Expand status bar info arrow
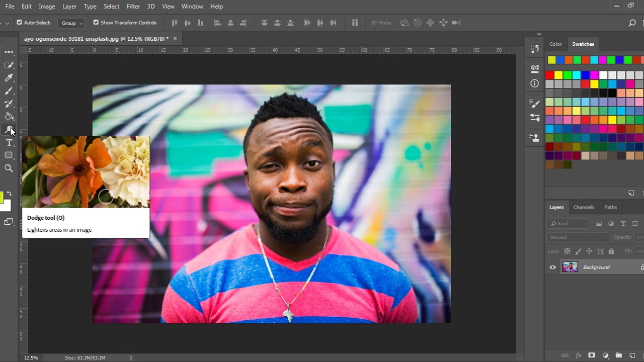Viewport: 644px width, 362px height. pos(131,358)
